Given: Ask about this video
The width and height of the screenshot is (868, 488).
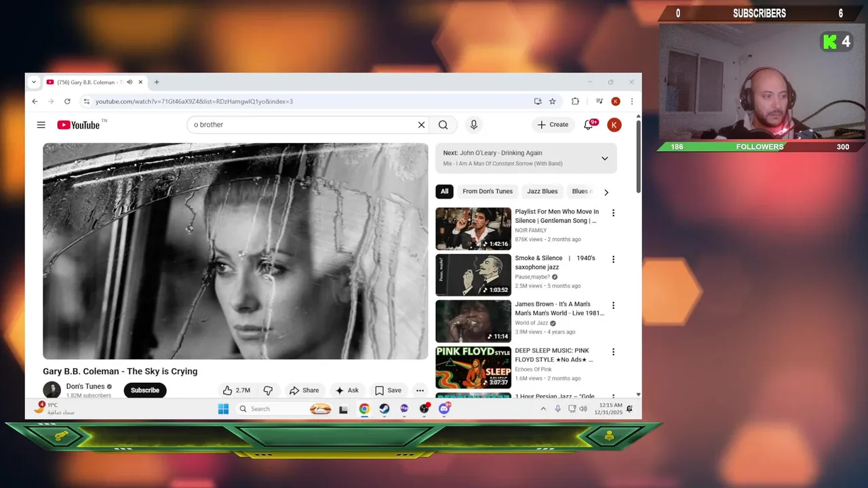Looking at the screenshot, I should pyautogui.click(x=347, y=390).
